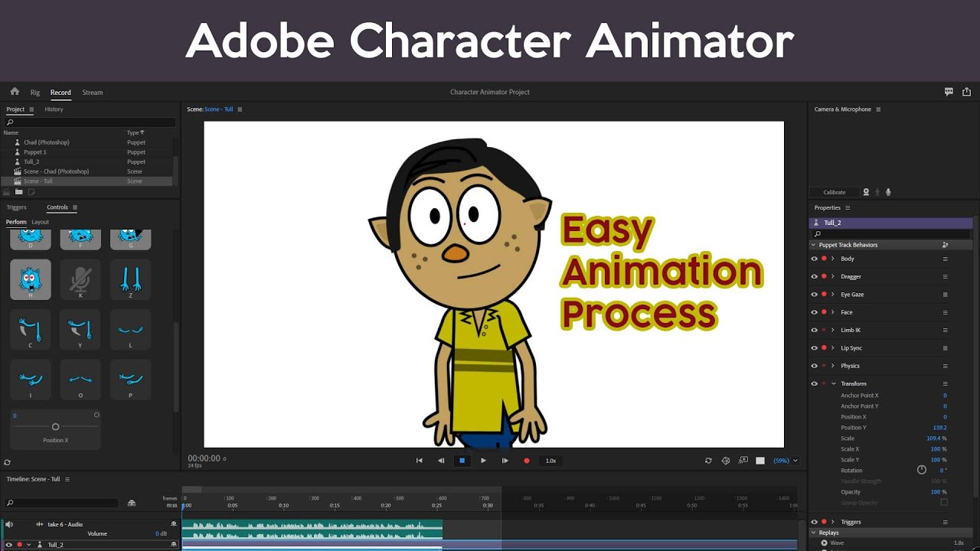Image resolution: width=980 pixels, height=551 pixels.
Task: Open the 59% zoom dropdown
Action: tap(795, 461)
